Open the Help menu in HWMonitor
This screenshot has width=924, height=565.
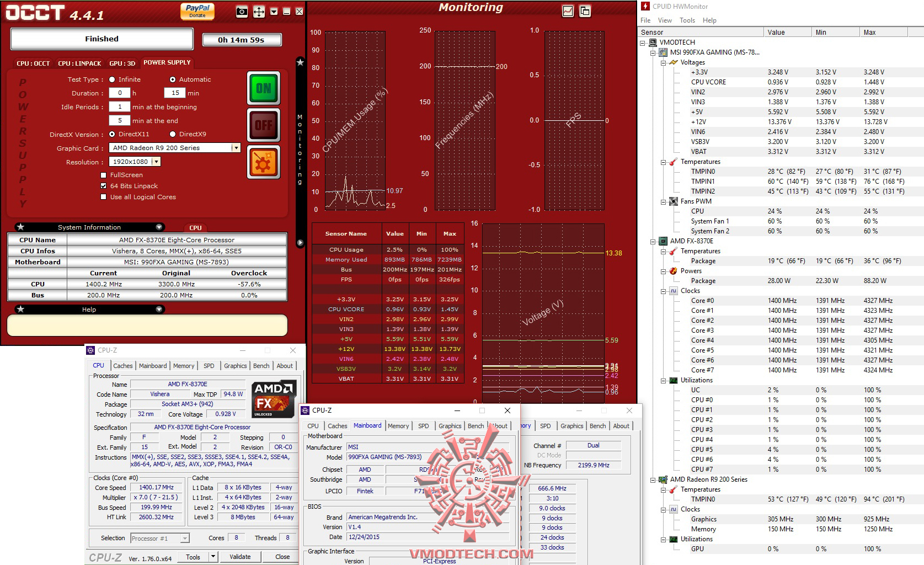(x=709, y=20)
